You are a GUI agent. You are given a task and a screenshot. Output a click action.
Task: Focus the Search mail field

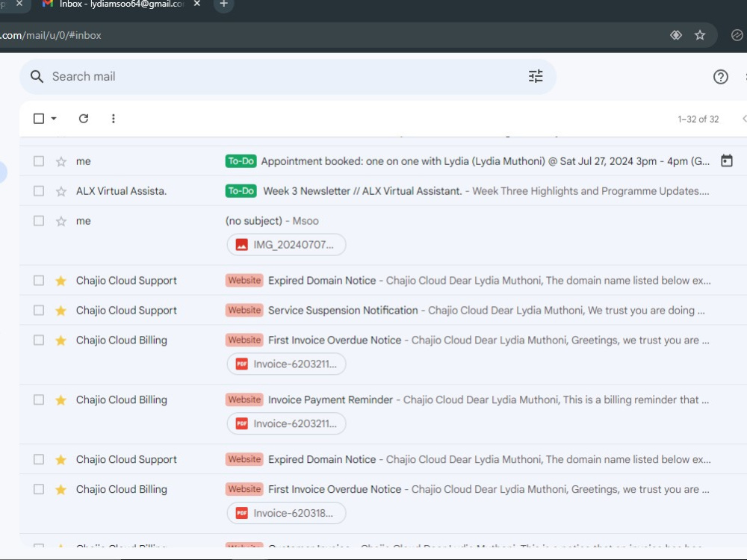[288, 77]
